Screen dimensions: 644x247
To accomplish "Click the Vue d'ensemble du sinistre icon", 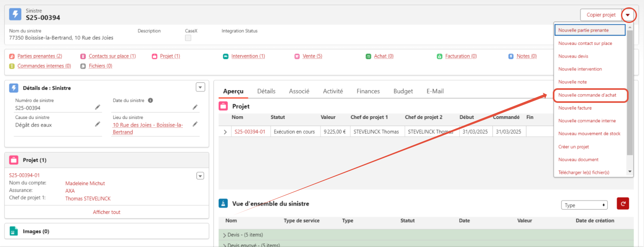I will (223, 203).
